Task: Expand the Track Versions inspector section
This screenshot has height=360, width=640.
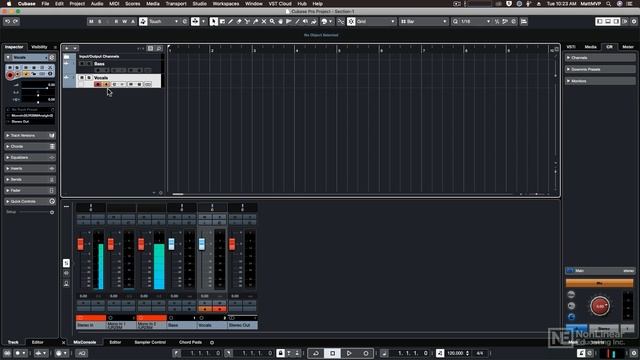Action: pyautogui.click(x=30, y=136)
